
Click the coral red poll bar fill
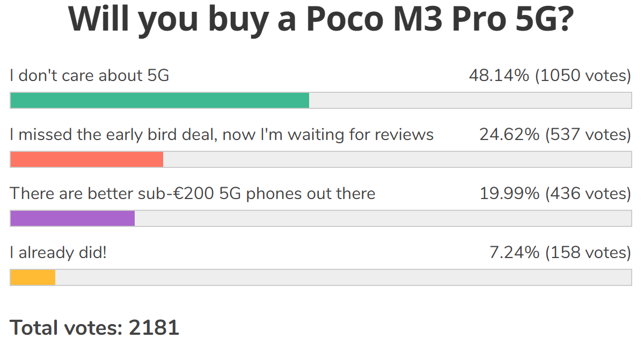[87, 159]
